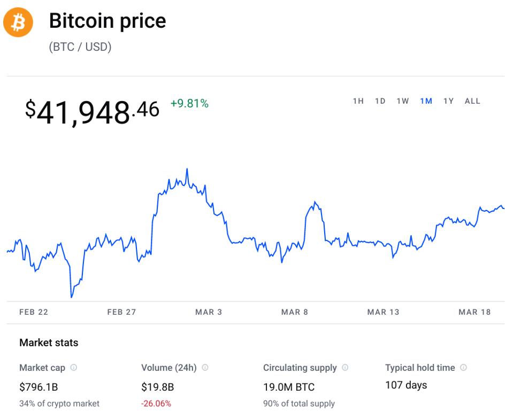Click the MAR 3 axis label
This screenshot has height=420, width=513.
pyautogui.click(x=209, y=312)
